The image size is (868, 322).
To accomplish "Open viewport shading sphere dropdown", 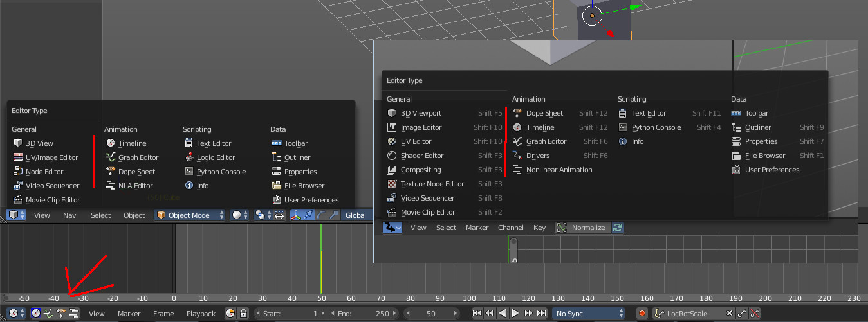I will click(x=240, y=215).
